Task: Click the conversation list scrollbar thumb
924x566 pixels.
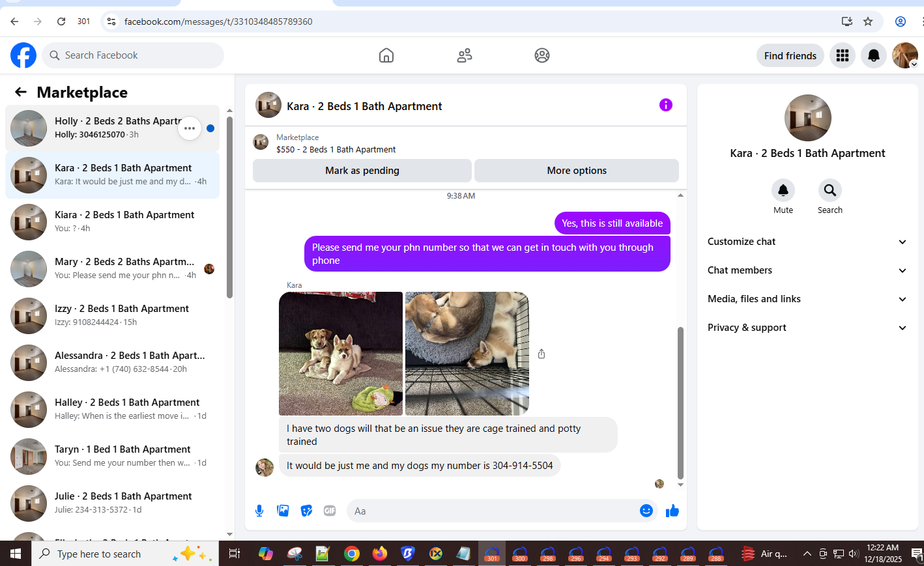Action: click(229, 207)
